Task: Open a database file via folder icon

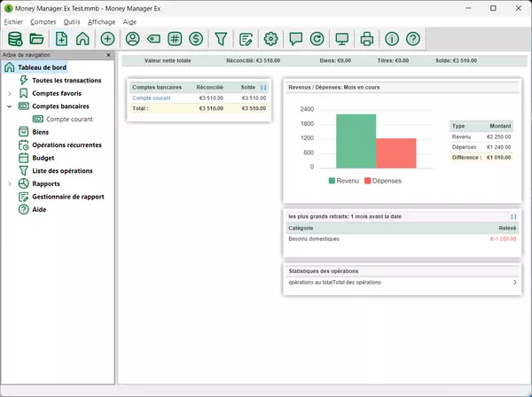Action: coord(36,38)
